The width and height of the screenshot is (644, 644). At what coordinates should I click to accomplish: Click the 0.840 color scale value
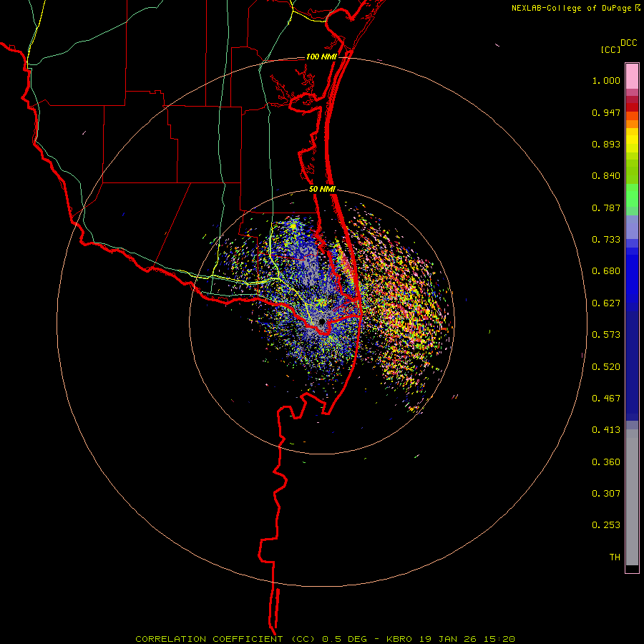606,176
